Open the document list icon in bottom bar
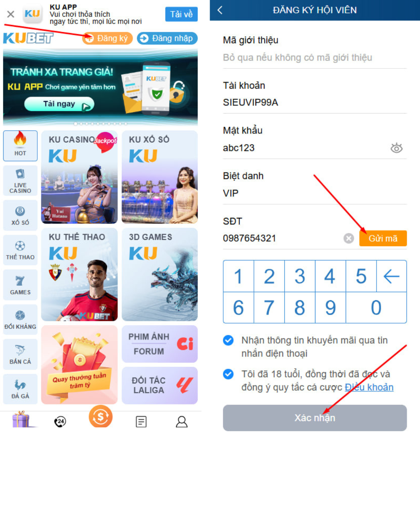 pyautogui.click(x=141, y=422)
